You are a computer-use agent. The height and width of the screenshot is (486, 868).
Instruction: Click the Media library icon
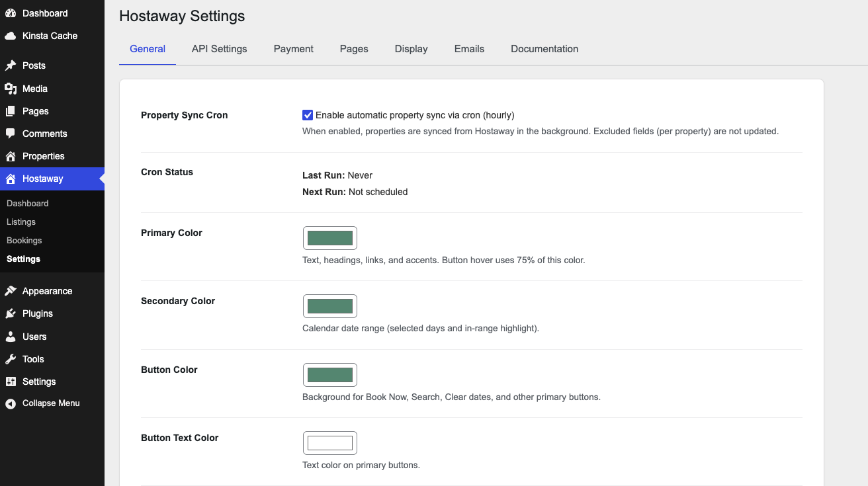pyautogui.click(x=11, y=89)
